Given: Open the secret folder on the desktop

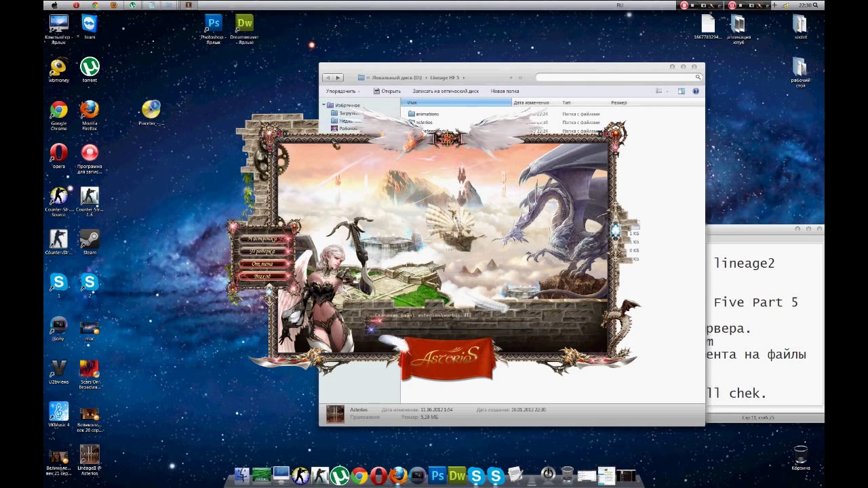Looking at the screenshot, I should click(x=800, y=27).
